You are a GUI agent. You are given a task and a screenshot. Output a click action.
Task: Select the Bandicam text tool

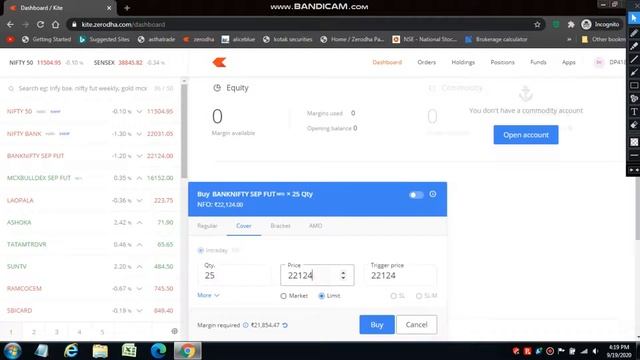pos(634,111)
